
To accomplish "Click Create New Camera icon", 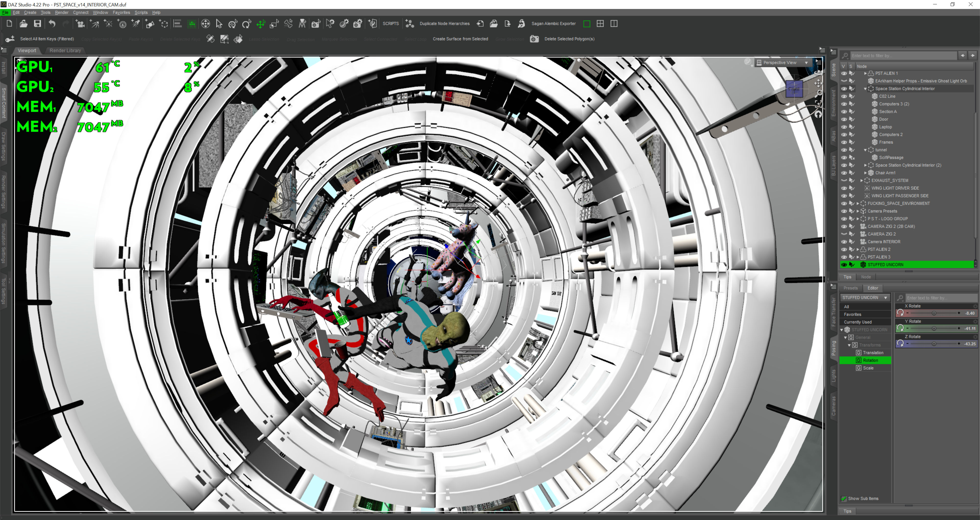I will [x=80, y=24].
